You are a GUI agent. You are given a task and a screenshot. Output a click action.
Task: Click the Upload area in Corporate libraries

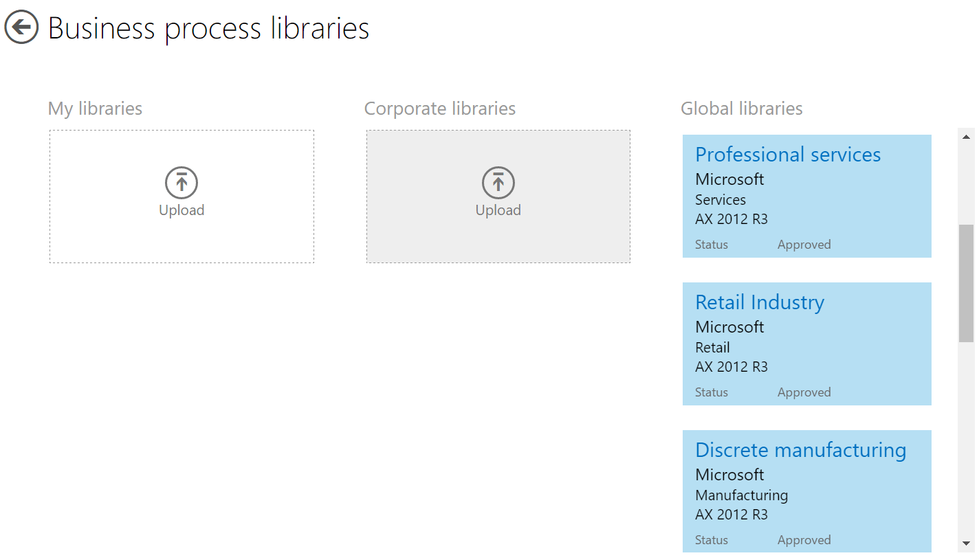coord(498,196)
